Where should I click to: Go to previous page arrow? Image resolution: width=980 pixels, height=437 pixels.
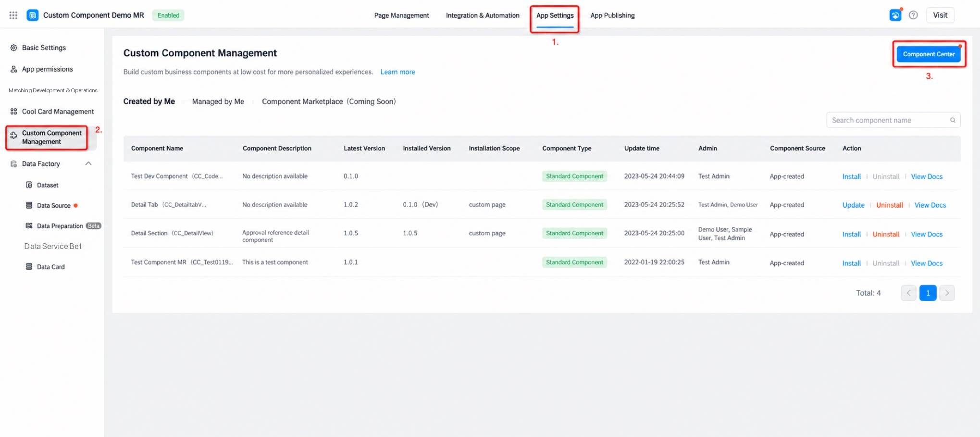point(908,293)
